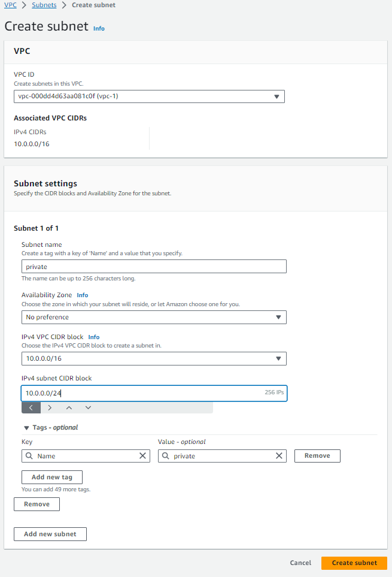
Task: Open the VPC breadcrumb link
Action: [10, 5]
